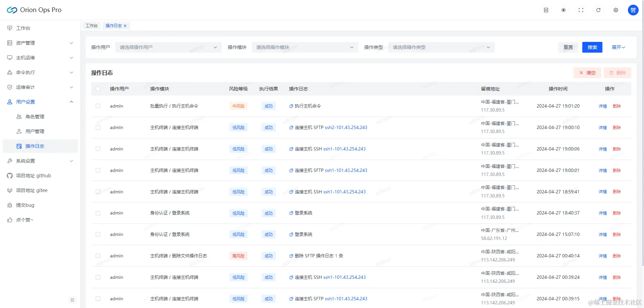Open the 操作用户 dropdown

168,47
